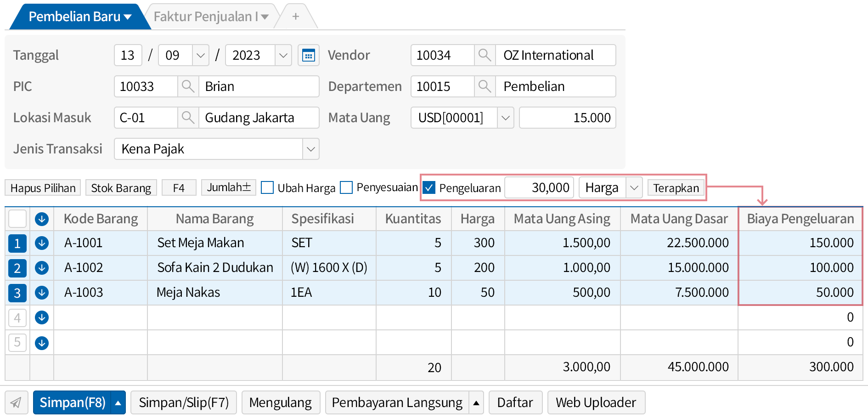Viewport: 868px width, 419px height.
Task: Click the Departemen search magnifier icon
Action: (485, 87)
